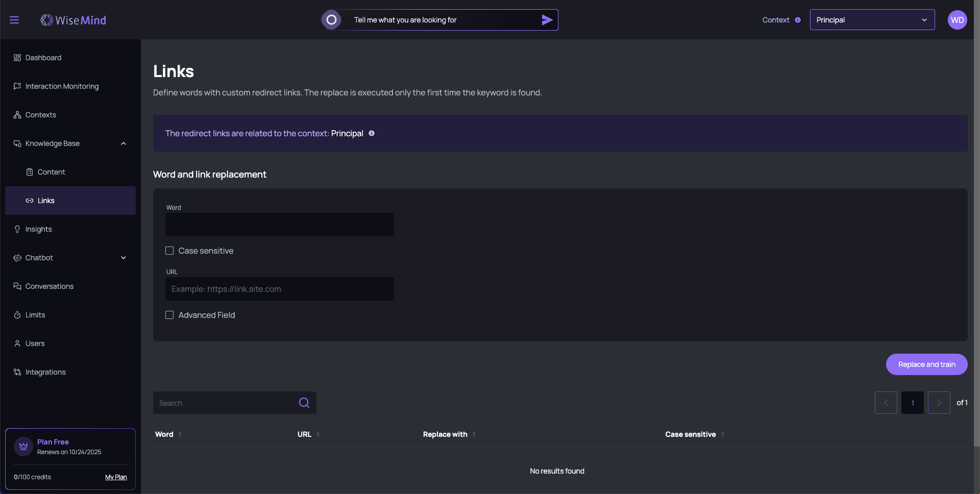Image resolution: width=980 pixels, height=494 pixels.
Task: Expand the Chatbot menu section
Action: (x=123, y=258)
